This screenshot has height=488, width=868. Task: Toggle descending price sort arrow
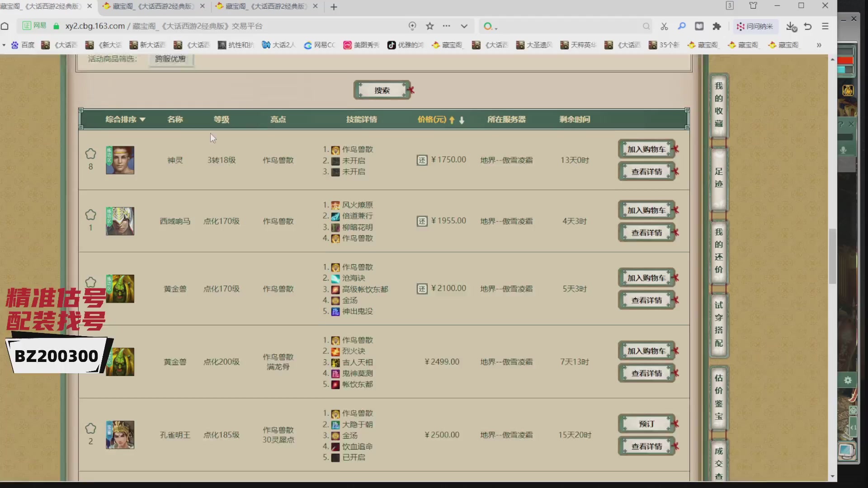coord(462,120)
